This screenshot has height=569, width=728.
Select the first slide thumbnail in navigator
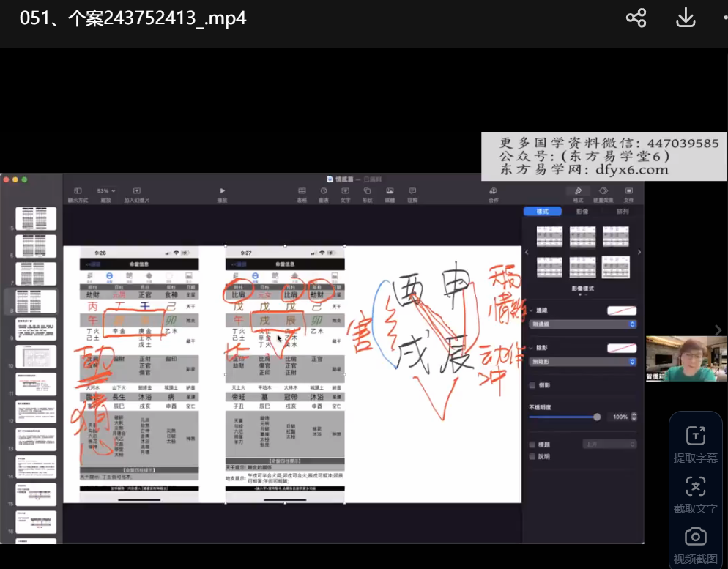(36, 219)
